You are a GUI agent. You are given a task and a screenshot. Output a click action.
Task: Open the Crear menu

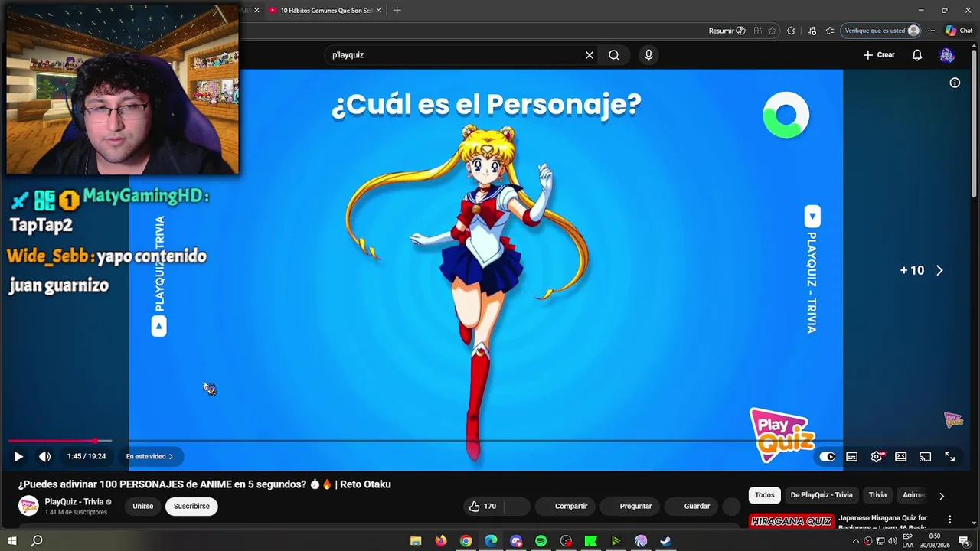pos(879,55)
